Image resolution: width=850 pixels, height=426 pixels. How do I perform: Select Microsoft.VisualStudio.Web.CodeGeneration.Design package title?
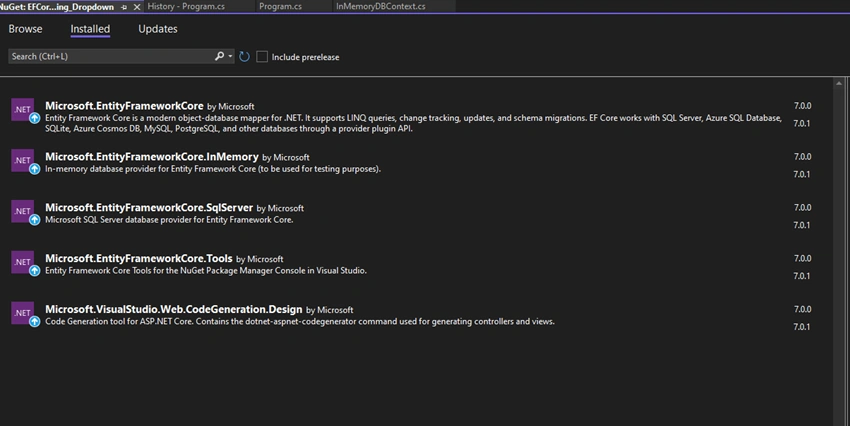[173, 309]
